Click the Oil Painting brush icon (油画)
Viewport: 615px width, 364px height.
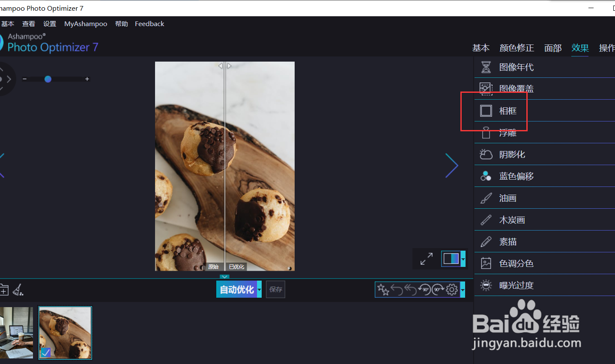pyautogui.click(x=486, y=198)
